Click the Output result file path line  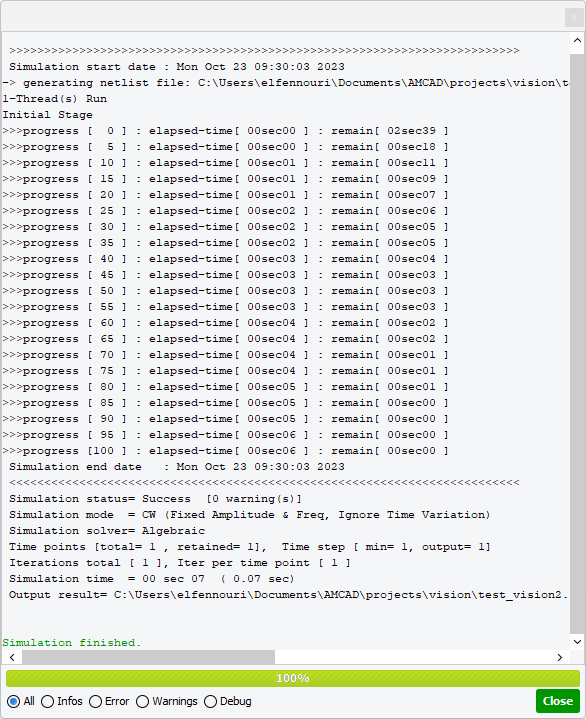click(288, 595)
